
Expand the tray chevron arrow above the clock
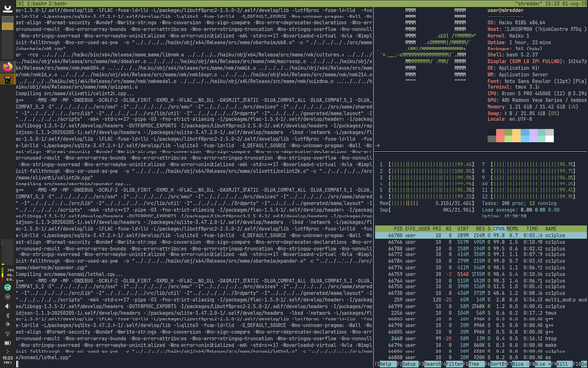7,351
